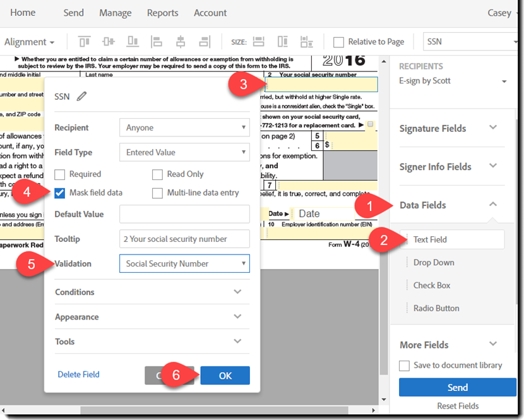Open the Manage tab
524x420 pixels.
[116, 13]
